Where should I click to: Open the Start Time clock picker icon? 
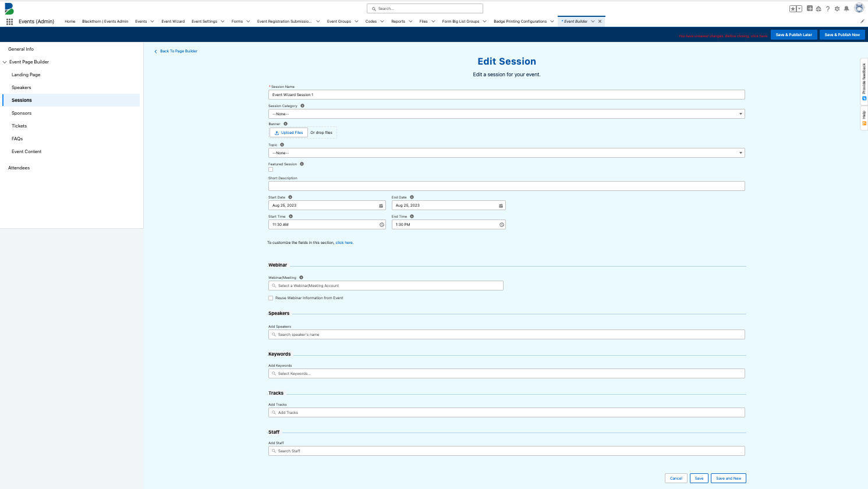[382, 225]
